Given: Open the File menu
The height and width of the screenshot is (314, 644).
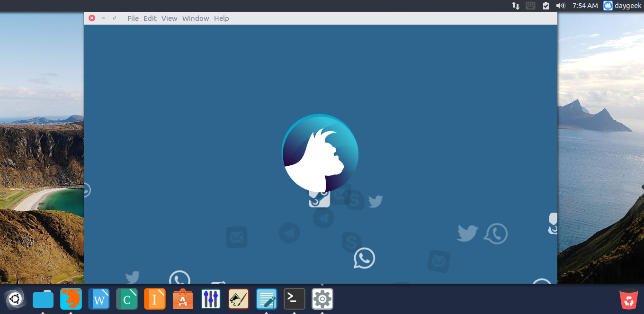Looking at the screenshot, I should click(133, 18).
